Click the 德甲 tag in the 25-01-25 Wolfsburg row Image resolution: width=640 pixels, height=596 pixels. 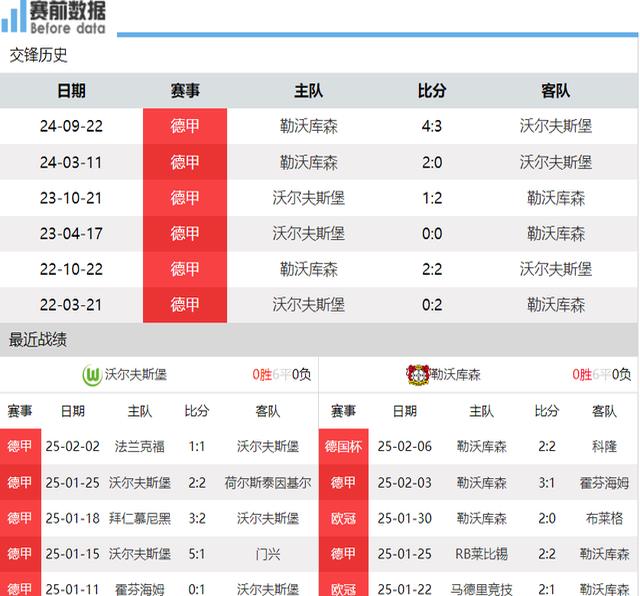coord(20,483)
